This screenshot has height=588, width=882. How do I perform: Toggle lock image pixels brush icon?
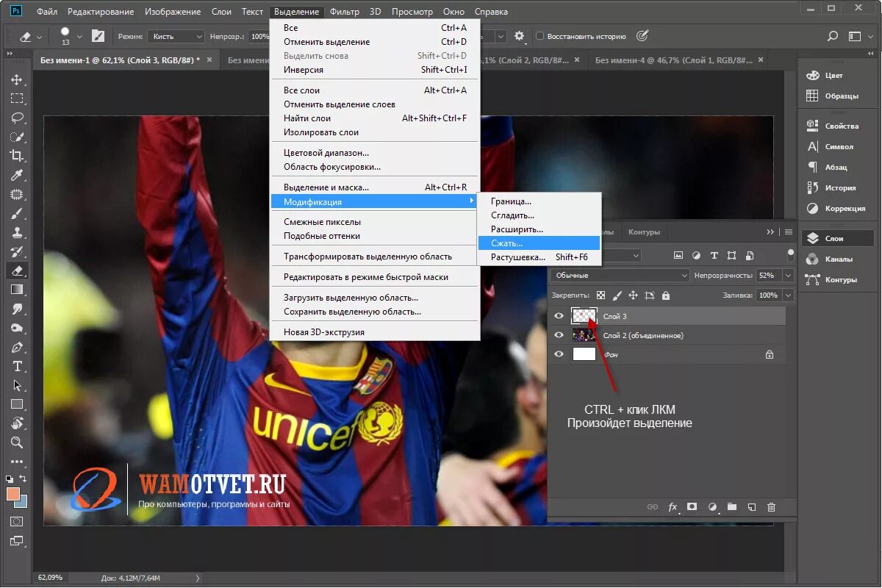coord(617,295)
